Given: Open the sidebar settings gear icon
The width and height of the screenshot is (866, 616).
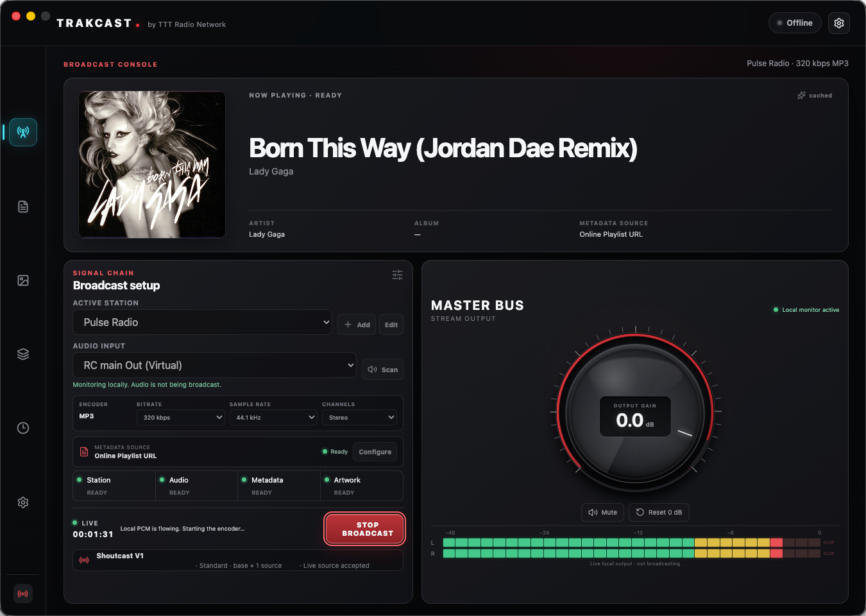Looking at the screenshot, I should [23, 502].
